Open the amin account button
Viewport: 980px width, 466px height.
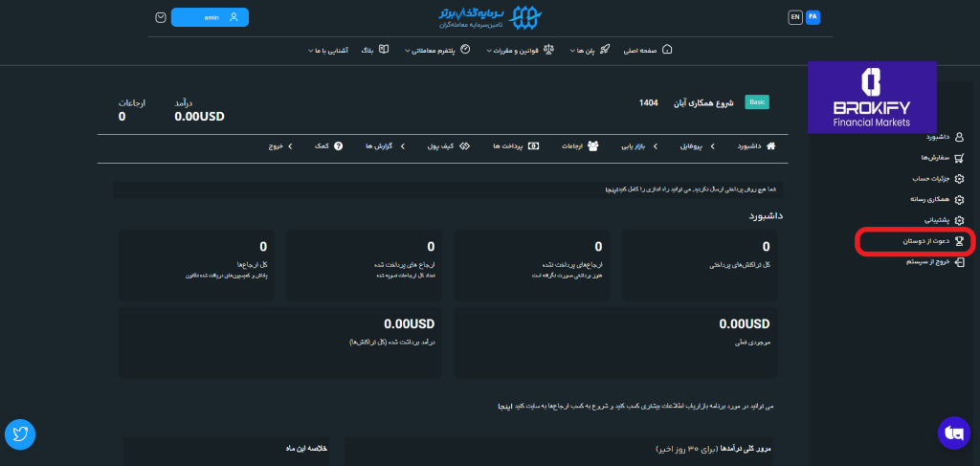(210, 17)
